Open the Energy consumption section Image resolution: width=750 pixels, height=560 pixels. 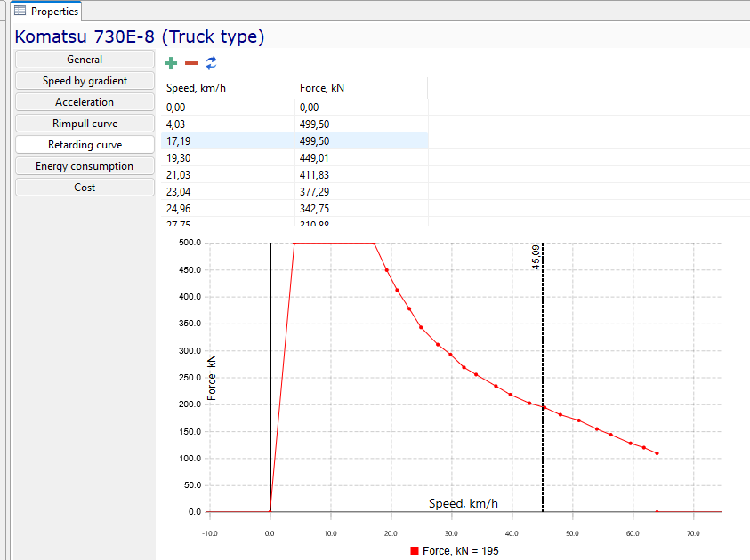pyautogui.click(x=85, y=166)
